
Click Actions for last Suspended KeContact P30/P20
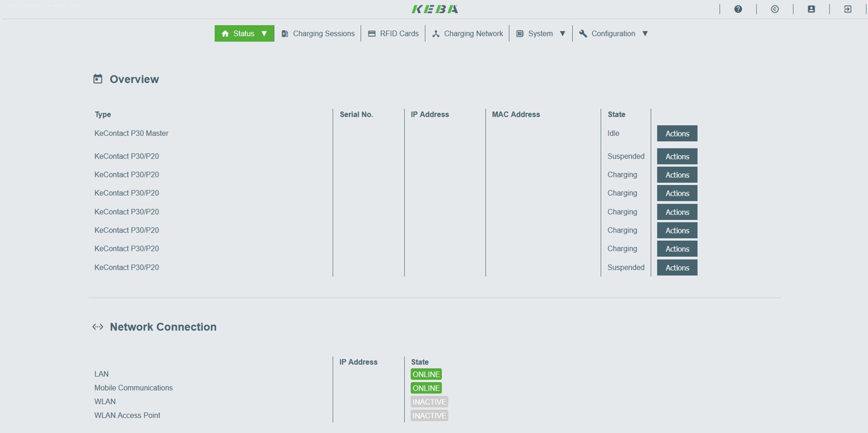coord(677,268)
